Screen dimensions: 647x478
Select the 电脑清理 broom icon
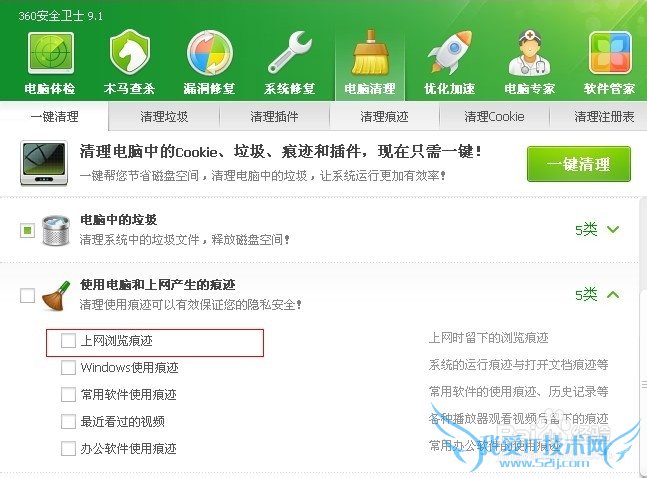pos(370,52)
